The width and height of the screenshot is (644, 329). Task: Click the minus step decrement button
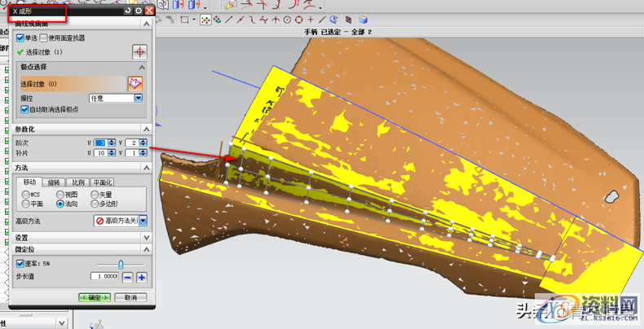[128, 278]
